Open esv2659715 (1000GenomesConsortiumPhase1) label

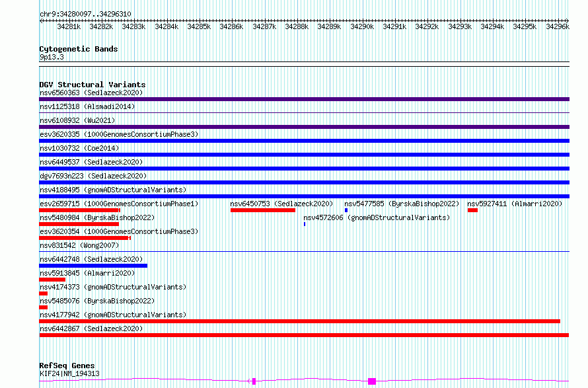tap(119, 204)
